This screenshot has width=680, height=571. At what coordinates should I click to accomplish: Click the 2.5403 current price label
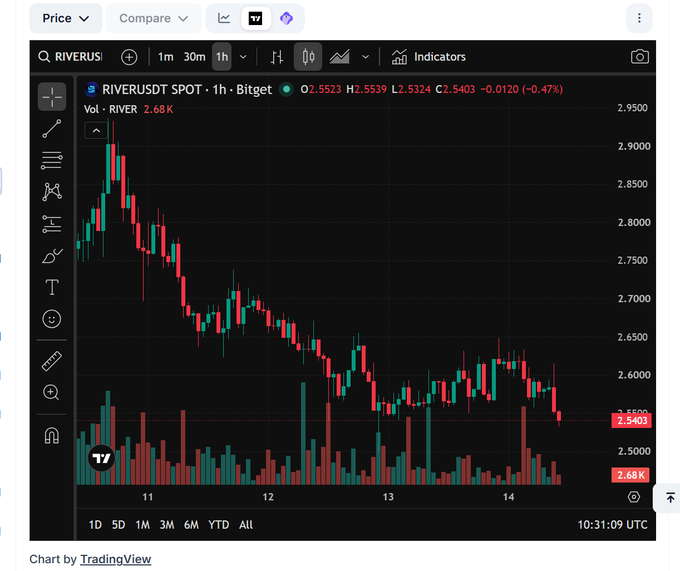(x=631, y=420)
